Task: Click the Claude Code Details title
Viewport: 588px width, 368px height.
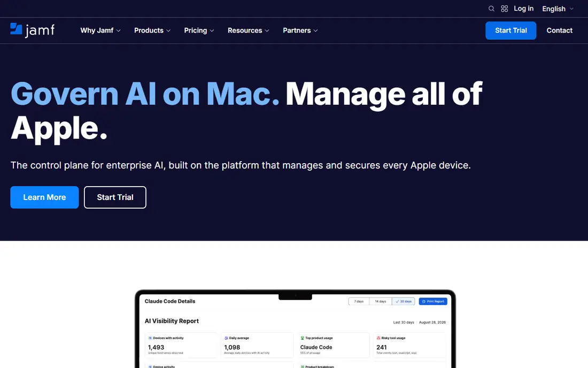Action: pos(170,301)
